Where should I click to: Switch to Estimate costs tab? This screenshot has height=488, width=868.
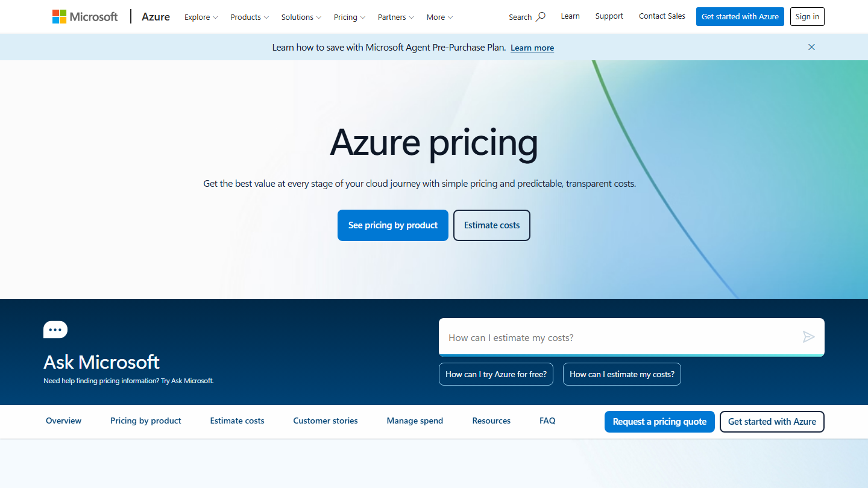tap(237, 421)
